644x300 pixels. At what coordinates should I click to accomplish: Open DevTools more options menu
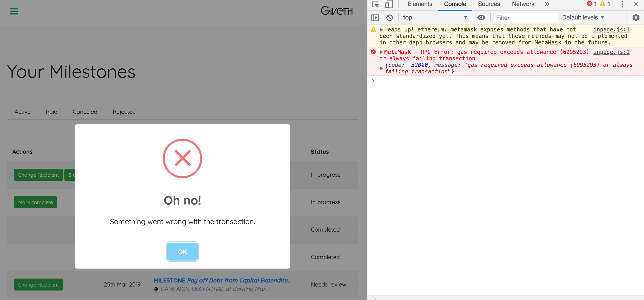click(622, 4)
